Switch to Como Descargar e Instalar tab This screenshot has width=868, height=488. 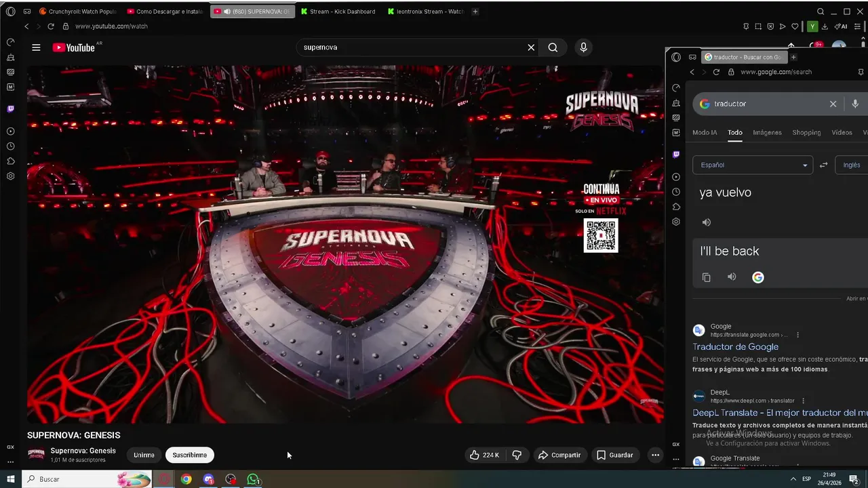tap(165, 12)
